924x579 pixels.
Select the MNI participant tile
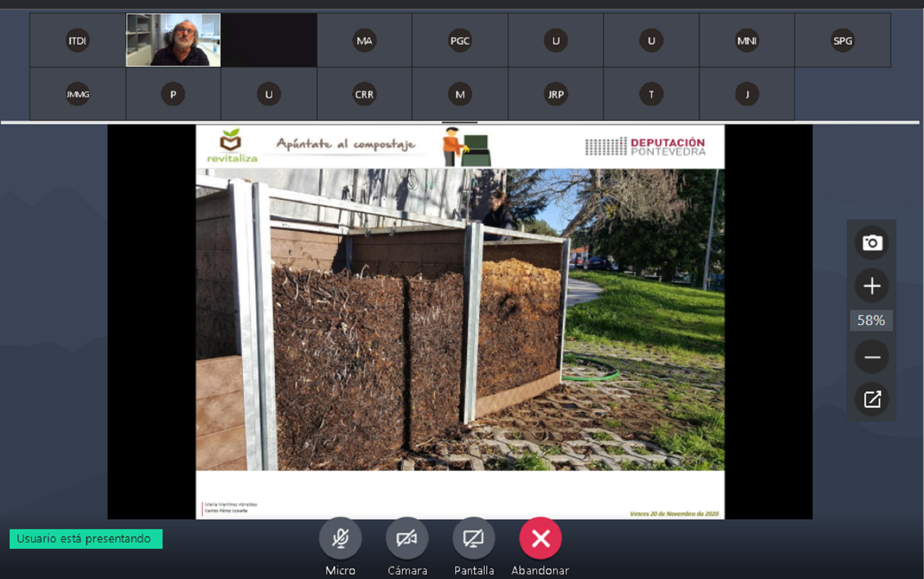(x=747, y=41)
